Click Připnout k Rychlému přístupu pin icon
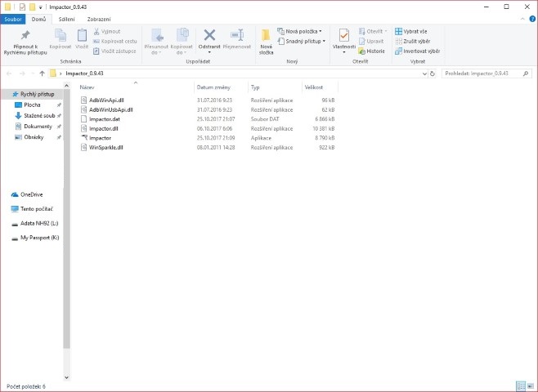This screenshot has height=392, width=538. (x=25, y=35)
